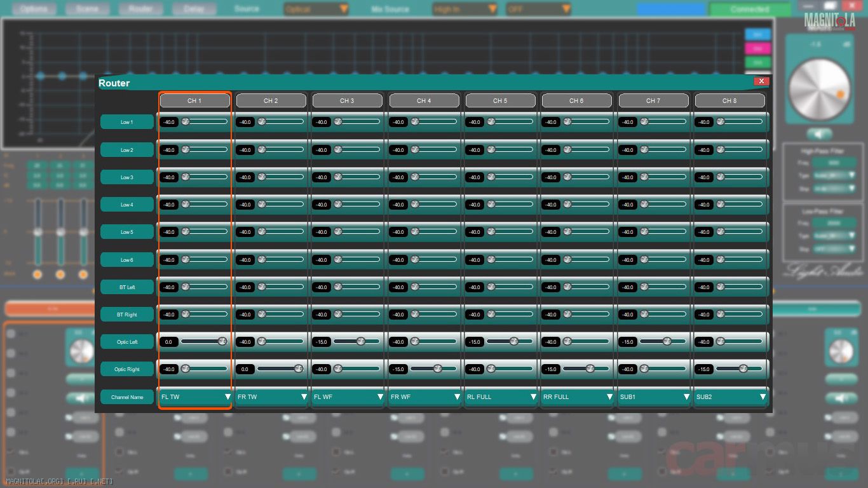Click the Optic Left row label

(x=127, y=342)
